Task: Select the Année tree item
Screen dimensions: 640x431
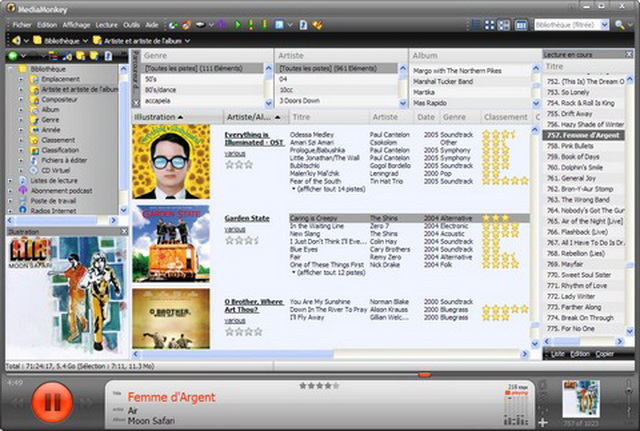Action: 51,130
